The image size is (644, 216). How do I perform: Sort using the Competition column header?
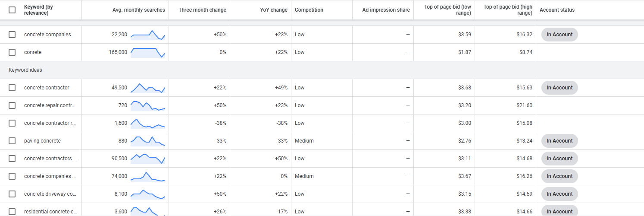pos(309,10)
